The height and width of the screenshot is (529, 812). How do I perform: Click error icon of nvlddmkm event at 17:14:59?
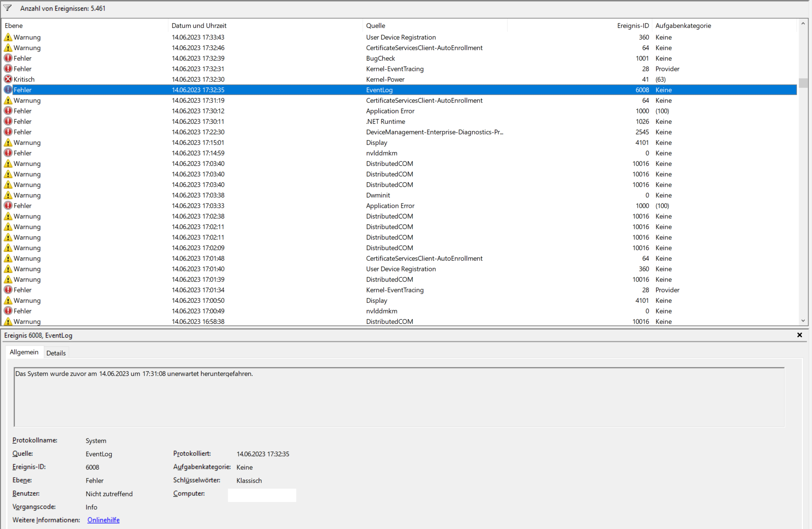tap(8, 153)
